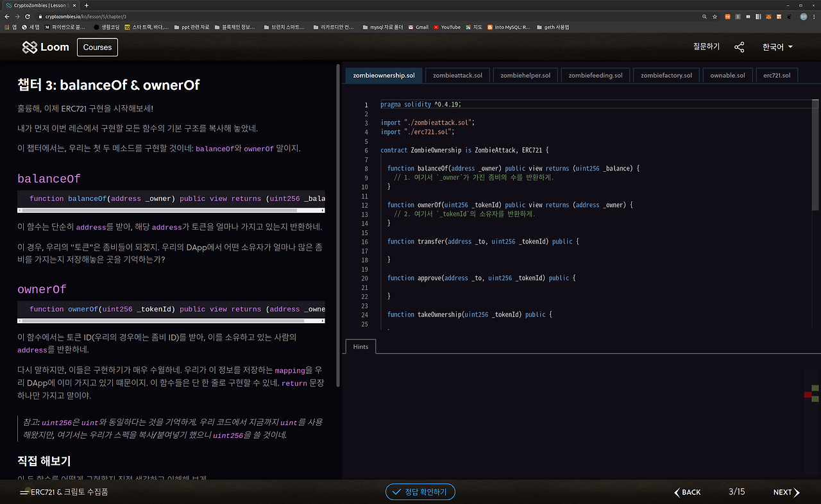821x504 pixels.
Task: Go to next chapter with NEXT
Action: click(x=786, y=492)
